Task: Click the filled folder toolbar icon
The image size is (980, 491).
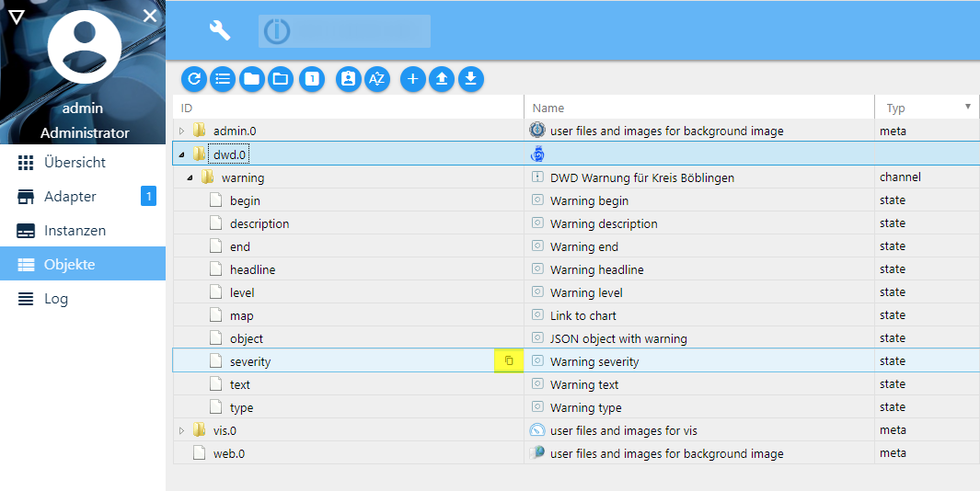Action: point(251,79)
